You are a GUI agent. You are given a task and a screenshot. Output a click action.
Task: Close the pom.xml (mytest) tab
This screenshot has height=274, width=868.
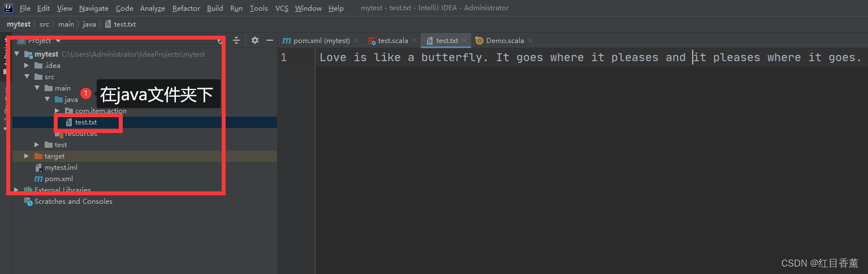click(x=357, y=41)
